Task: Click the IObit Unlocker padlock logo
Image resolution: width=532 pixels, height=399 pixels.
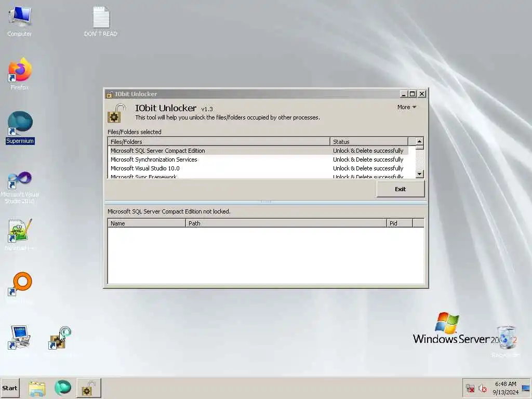Action: (116, 113)
